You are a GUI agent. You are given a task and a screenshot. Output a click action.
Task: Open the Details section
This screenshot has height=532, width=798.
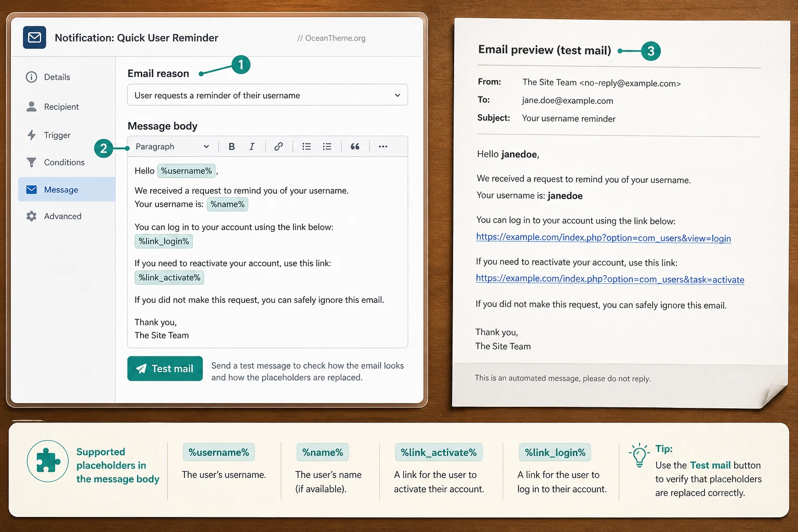(66, 77)
